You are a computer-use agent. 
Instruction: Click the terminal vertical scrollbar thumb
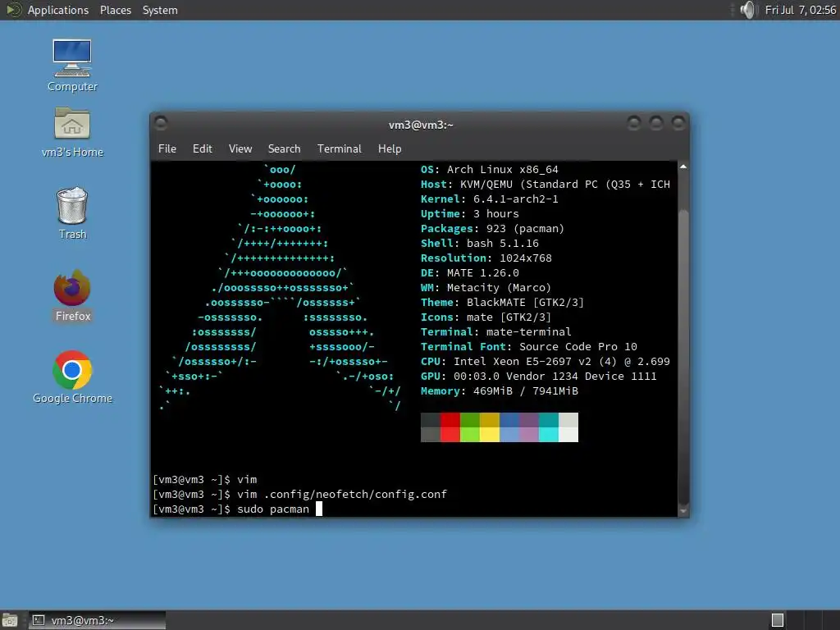tap(683, 356)
